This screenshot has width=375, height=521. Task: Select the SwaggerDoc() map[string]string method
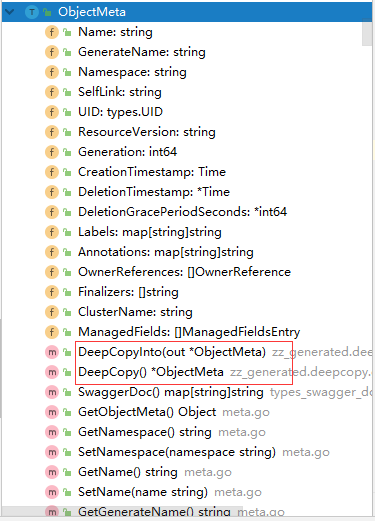click(x=171, y=392)
